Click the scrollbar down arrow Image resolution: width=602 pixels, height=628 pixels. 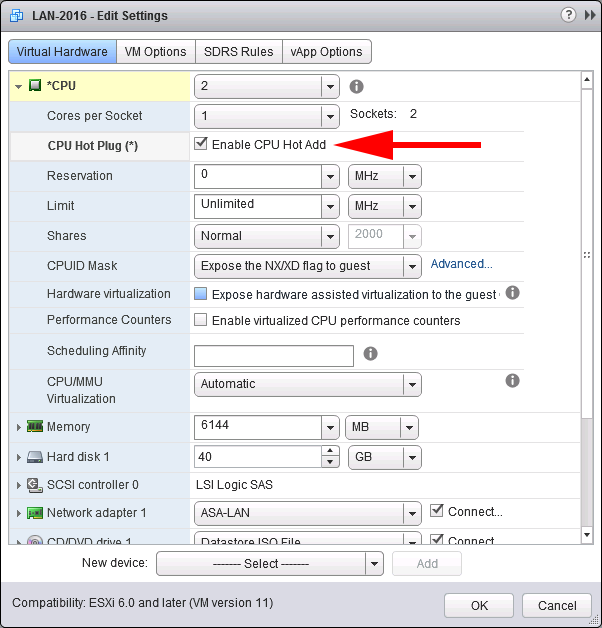[587, 535]
